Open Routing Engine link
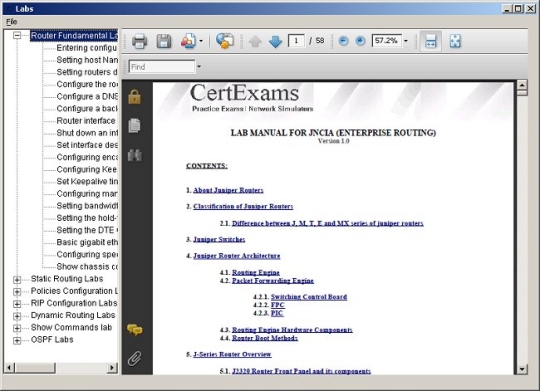 (256, 272)
